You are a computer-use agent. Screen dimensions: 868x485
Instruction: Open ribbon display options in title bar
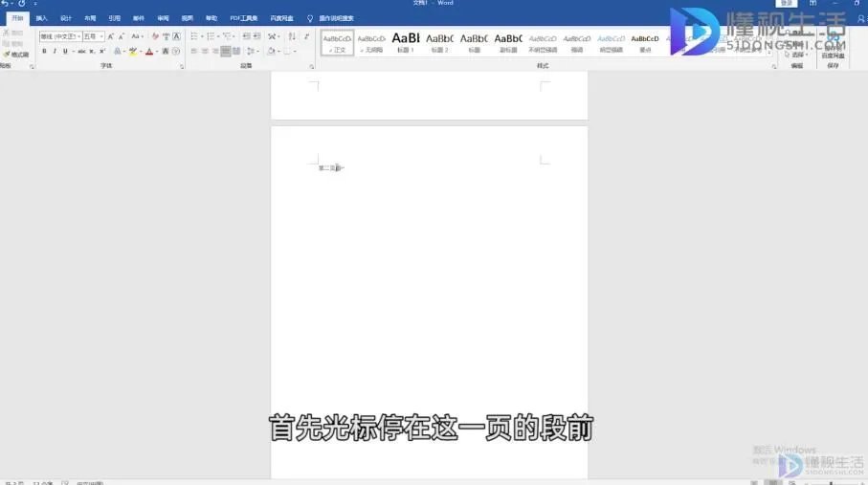coord(812,3)
